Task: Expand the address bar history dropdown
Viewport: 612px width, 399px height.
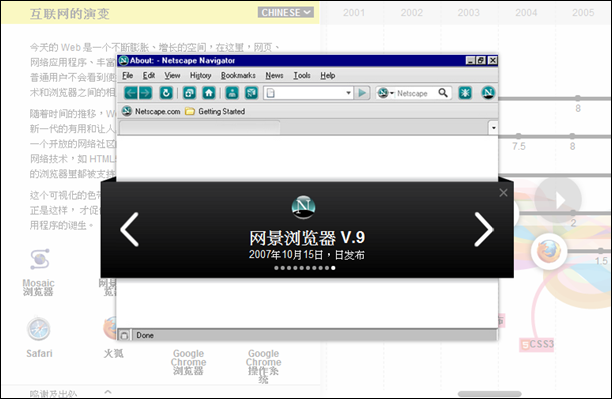Action: coord(349,93)
